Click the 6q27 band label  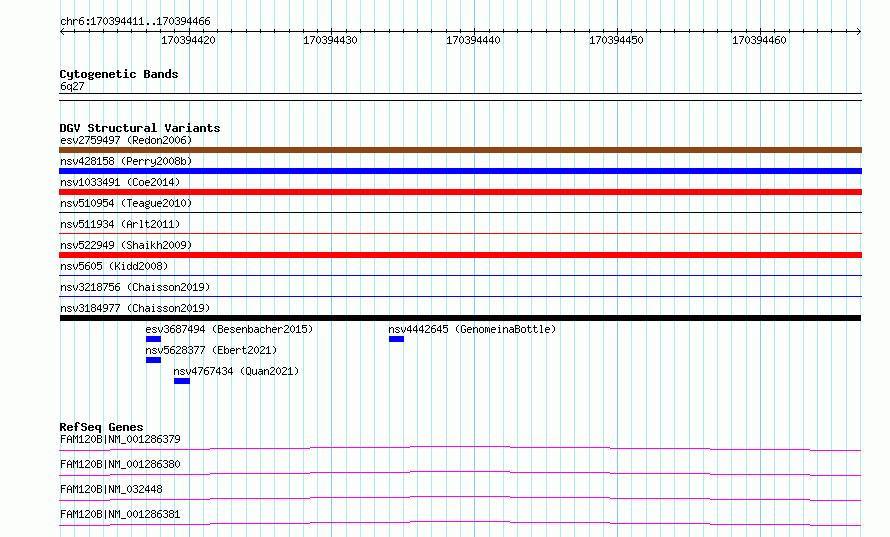click(x=72, y=86)
